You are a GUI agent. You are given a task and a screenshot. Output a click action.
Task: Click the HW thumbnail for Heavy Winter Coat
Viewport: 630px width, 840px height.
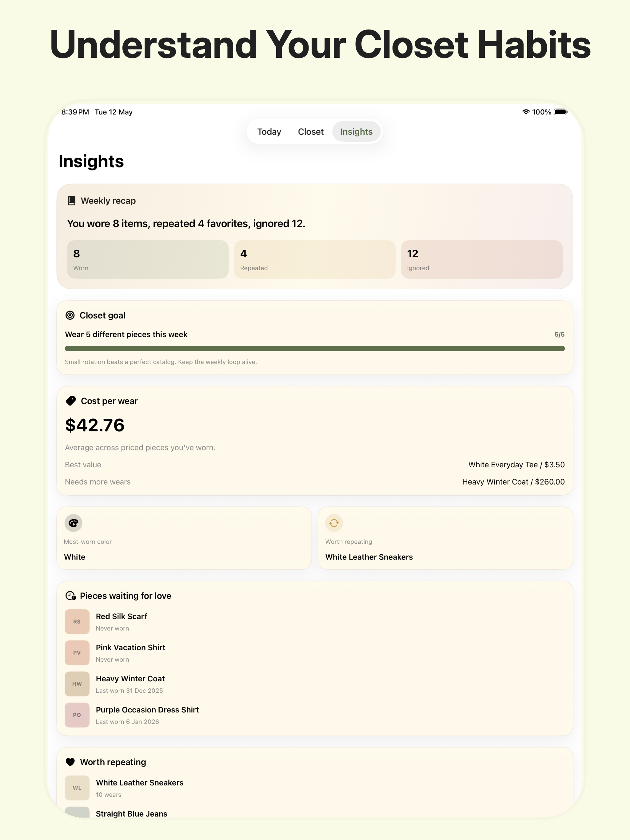[77, 684]
